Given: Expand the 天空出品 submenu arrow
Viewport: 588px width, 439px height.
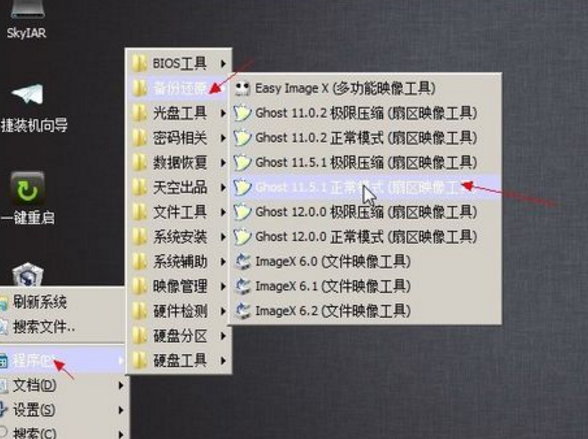Looking at the screenshot, I should (223, 187).
